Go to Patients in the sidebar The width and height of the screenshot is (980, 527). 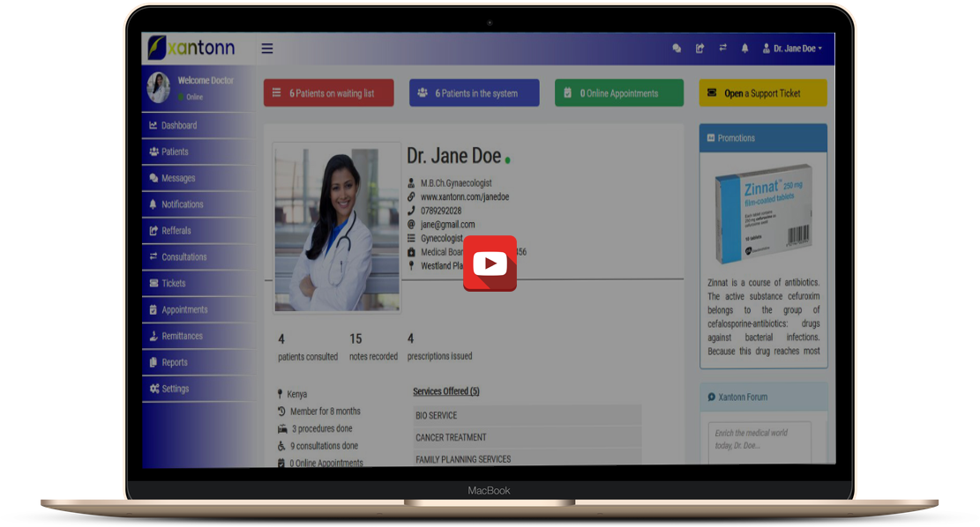(x=175, y=152)
